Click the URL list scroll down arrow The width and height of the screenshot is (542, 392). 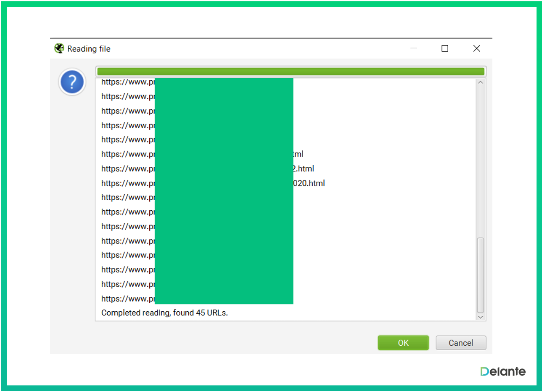(480, 317)
